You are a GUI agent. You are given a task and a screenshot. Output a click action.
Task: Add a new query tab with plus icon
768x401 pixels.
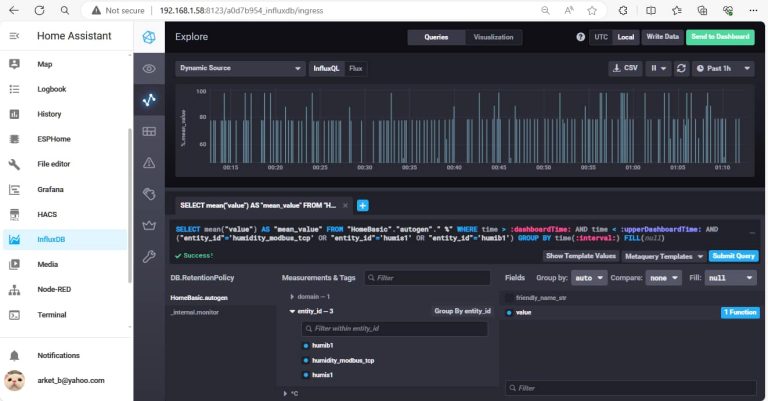point(362,205)
